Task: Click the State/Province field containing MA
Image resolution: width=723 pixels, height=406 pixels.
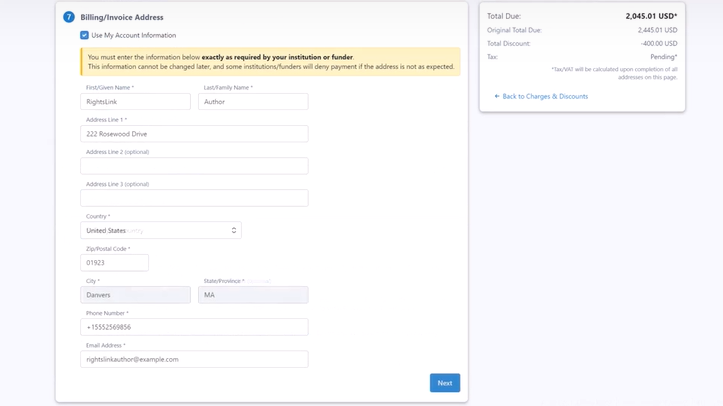Action: tap(253, 295)
